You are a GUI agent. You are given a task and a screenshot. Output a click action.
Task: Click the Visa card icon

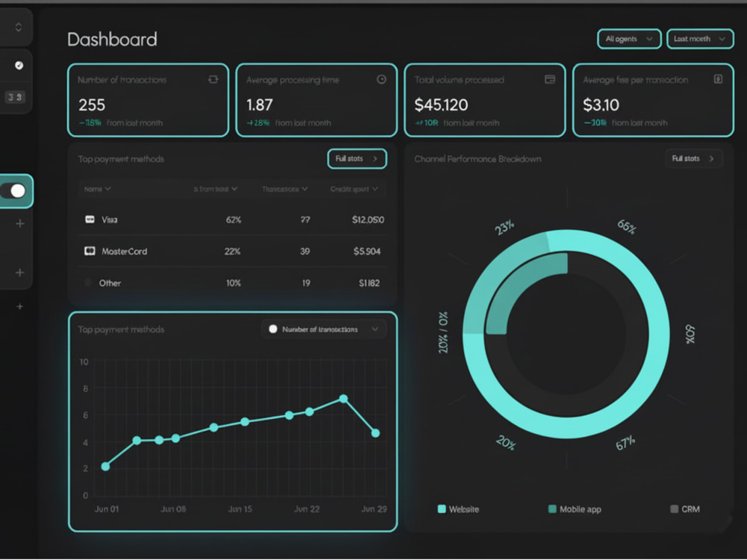tap(90, 219)
